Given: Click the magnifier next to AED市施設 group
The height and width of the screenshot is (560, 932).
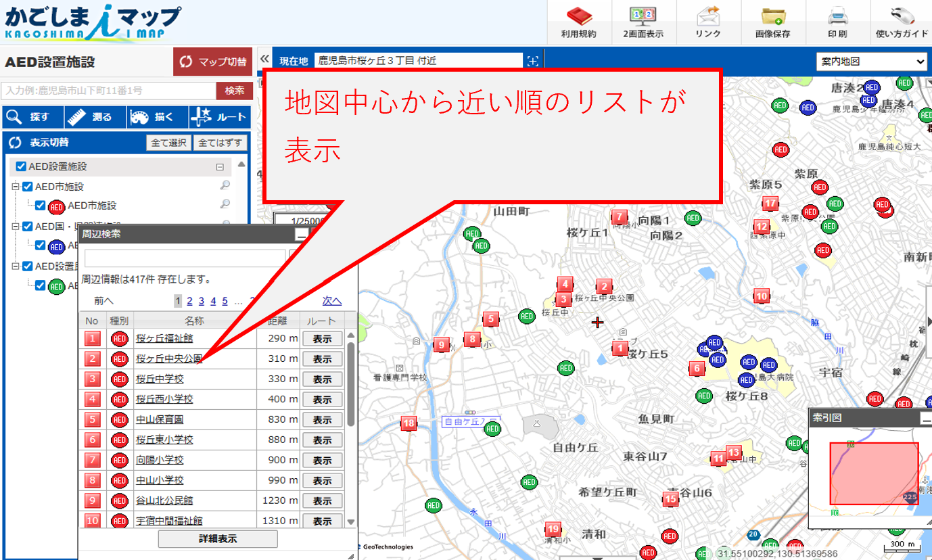Looking at the screenshot, I should tap(225, 186).
